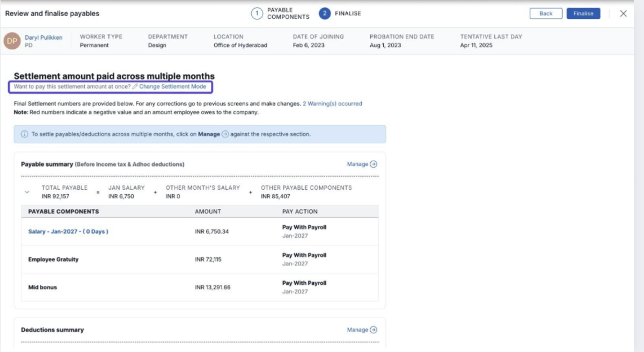This screenshot has height=352, width=644.
Task: Select step 2 Finalise in the stepper
Action: point(324,13)
